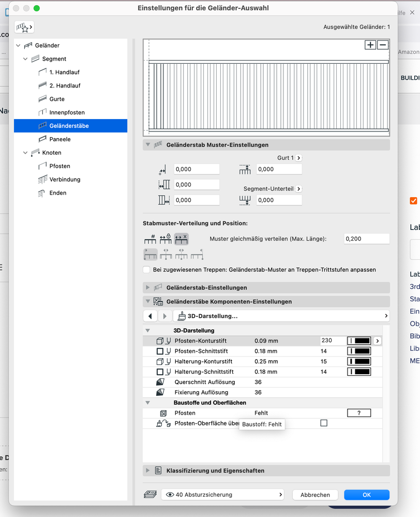The image size is (420, 517).
Task: Select third pattern alignment icon
Action: pos(182,254)
